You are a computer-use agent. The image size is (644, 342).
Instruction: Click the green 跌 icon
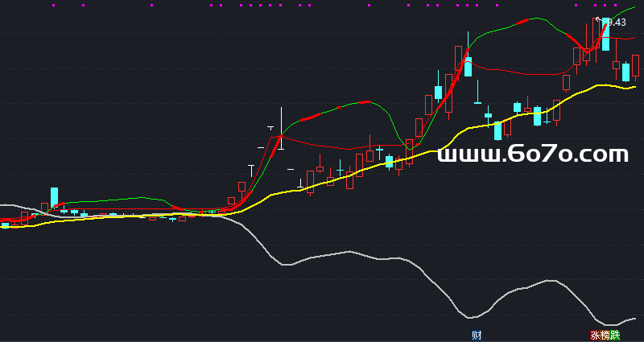(616, 335)
